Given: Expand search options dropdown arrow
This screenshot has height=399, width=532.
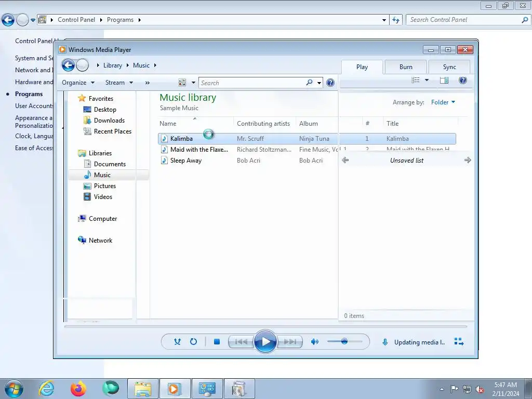Looking at the screenshot, I should coord(319,83).
